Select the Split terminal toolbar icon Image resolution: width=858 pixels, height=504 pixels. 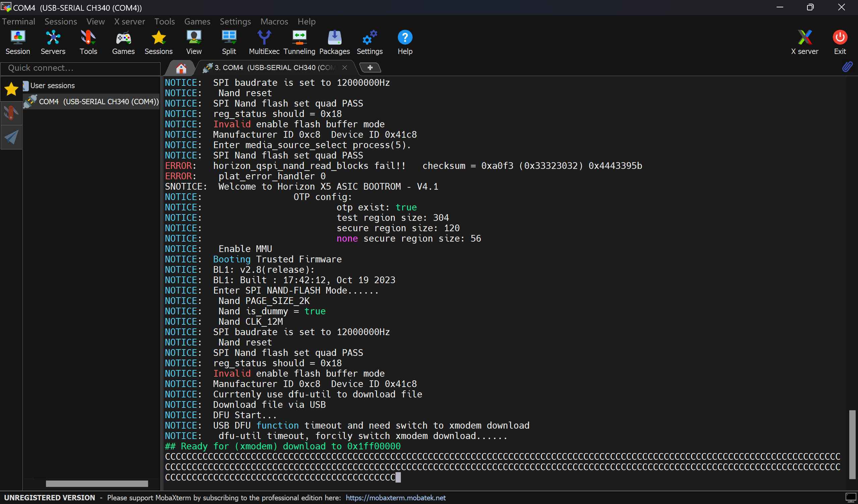pyautogui.click(x=229, y=42)
